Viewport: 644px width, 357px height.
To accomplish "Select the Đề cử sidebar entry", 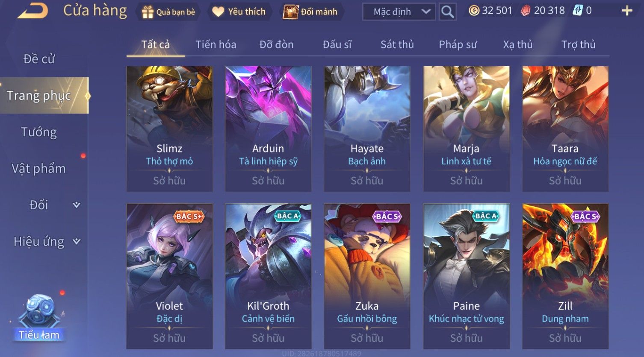I will [x=39, y=59].
